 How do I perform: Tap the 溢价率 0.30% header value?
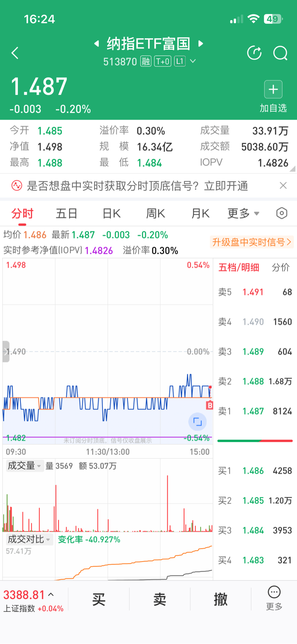click(x=151, y=131)
